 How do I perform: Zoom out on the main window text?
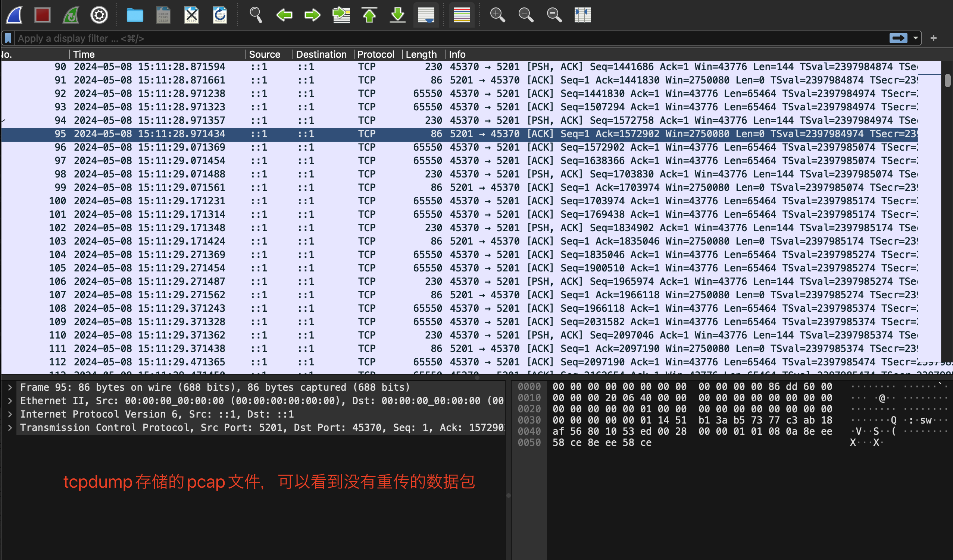[x=526, y=15]
